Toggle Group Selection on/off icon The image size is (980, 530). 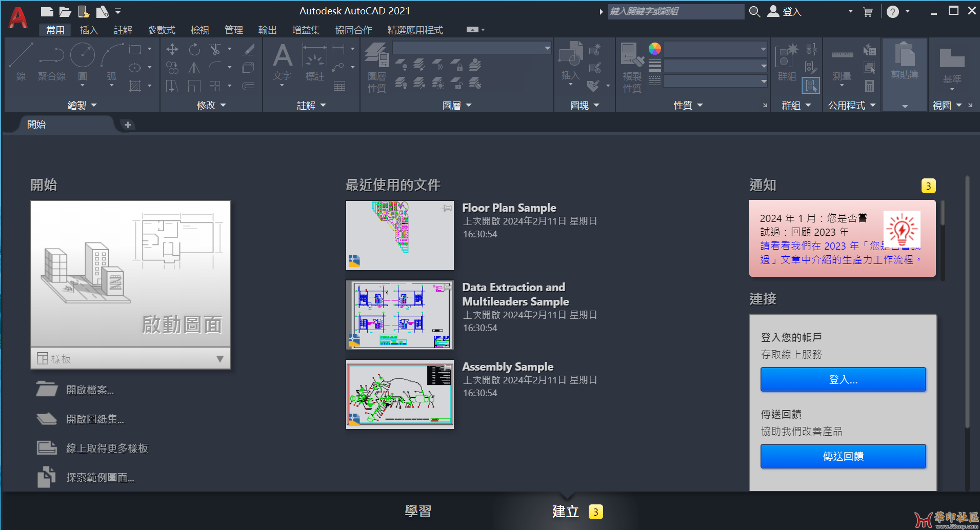[x=811, y=86]
